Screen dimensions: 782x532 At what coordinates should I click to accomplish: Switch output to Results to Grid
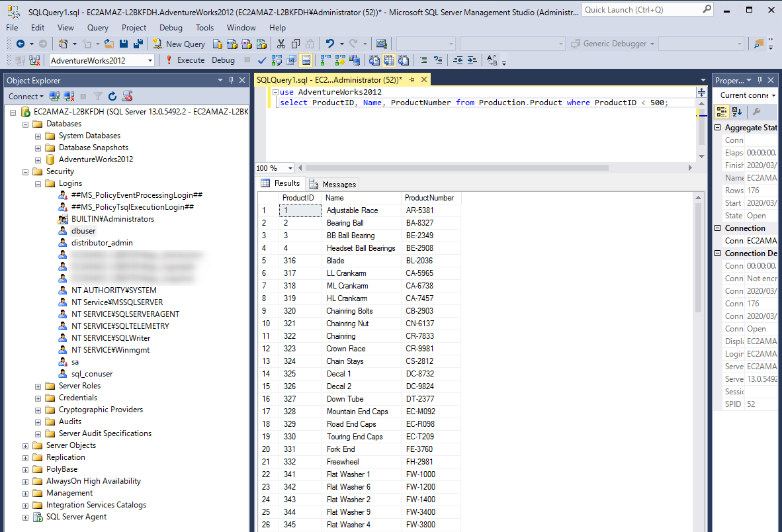pos(389,60)
